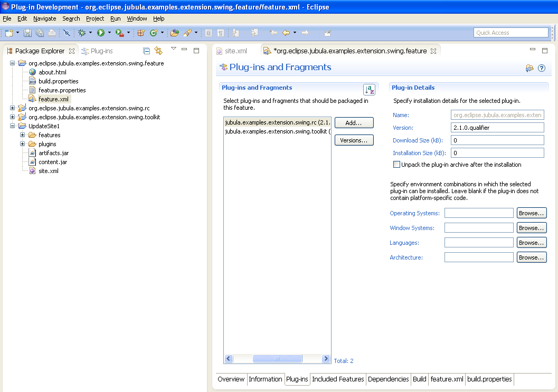Image resolution: width=558 pixels, height=392 pixels.
Task: Browse for Architecture
Action: [x=532, y=257]
